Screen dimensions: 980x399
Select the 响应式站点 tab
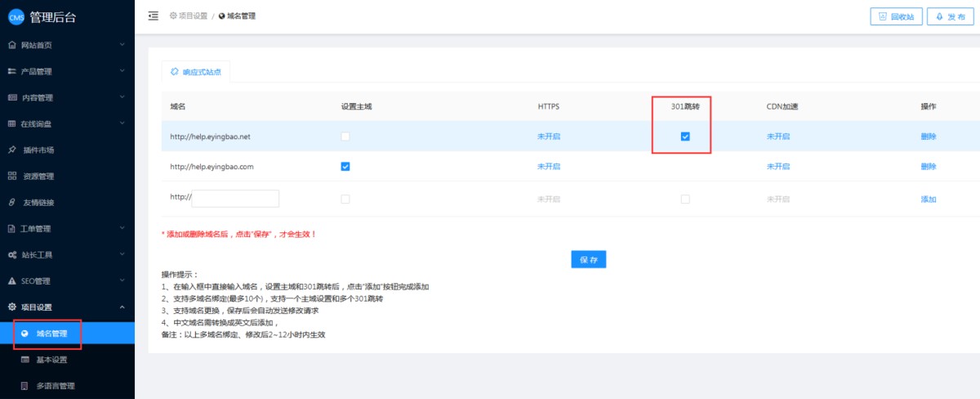[x=195, y=72]
